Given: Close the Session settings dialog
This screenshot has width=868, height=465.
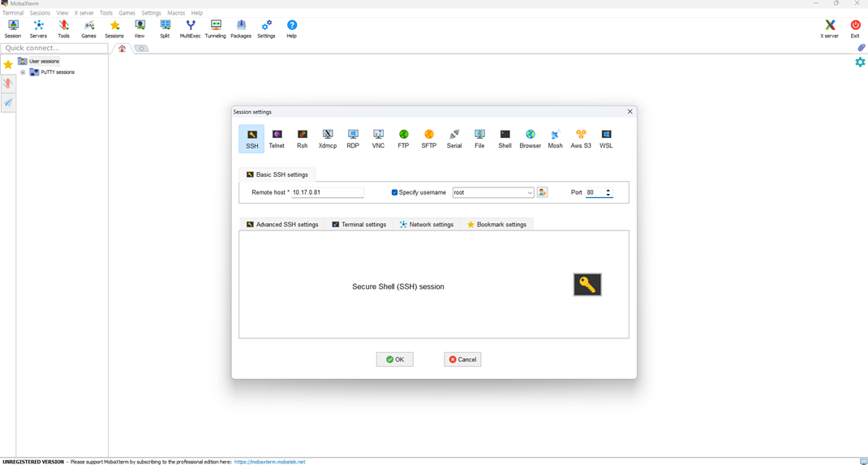Looking at the screenshot, I should point(630,112).
